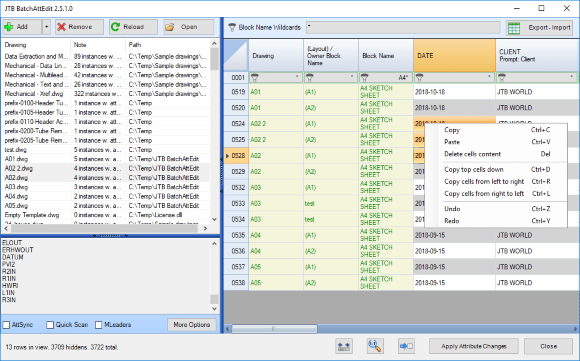Click the Apply Attribute Changes button

pyautogui.click(x=473, y=347)
